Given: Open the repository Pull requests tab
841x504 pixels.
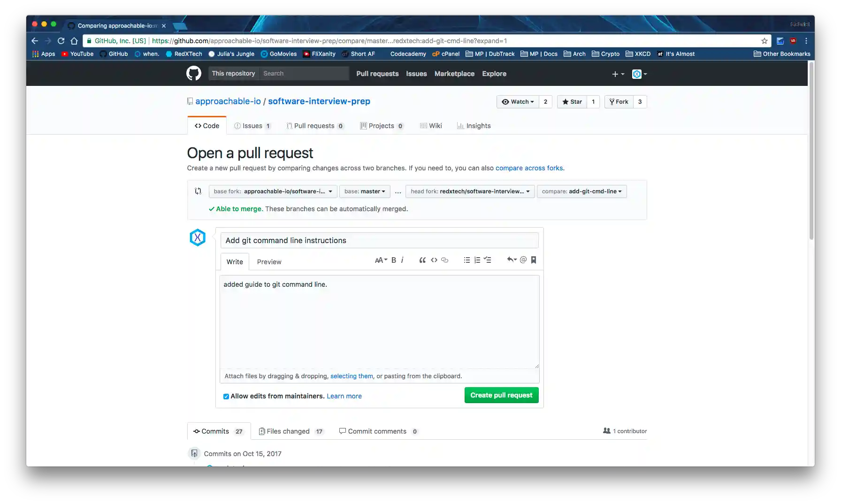Looking at the screenshot, I should (315, 126).
